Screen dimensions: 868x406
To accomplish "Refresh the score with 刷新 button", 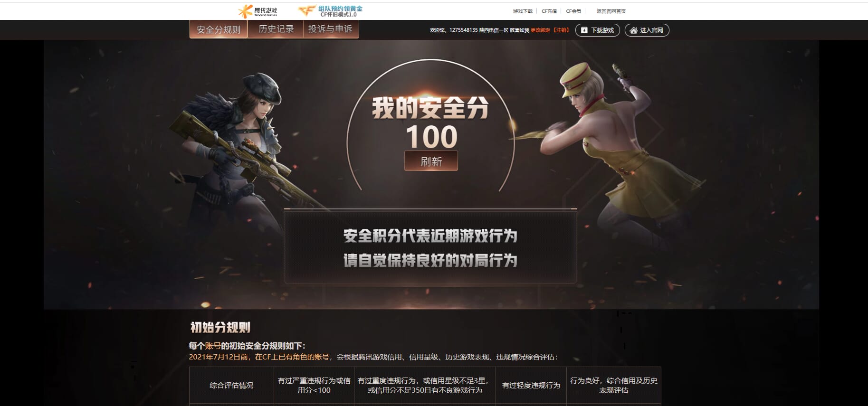I will (431, 161).
